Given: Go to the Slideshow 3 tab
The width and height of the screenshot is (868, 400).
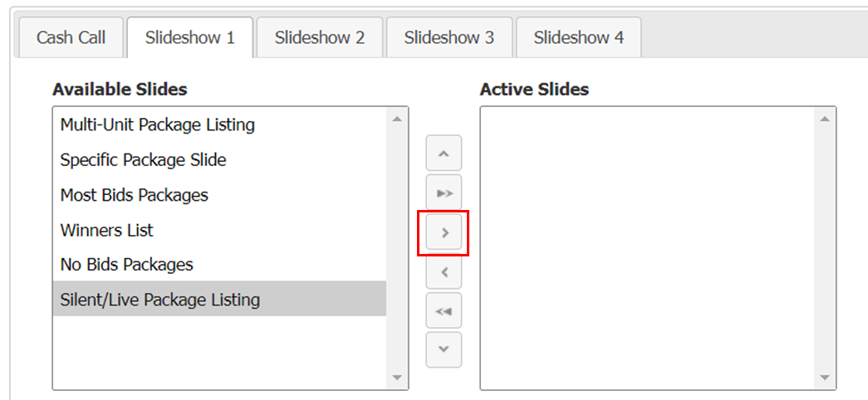Looking at the screenshot, I should (x=449, y=37).
